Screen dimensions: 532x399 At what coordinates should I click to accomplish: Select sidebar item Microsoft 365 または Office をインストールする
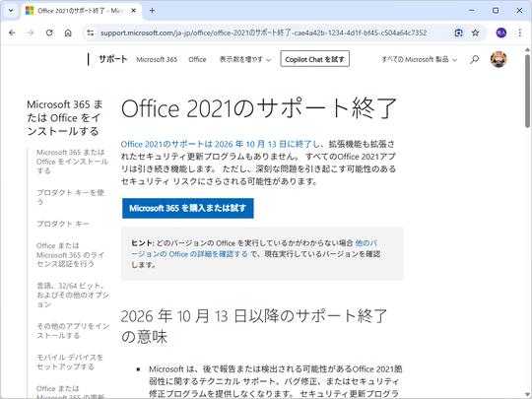tap(72, 162)
